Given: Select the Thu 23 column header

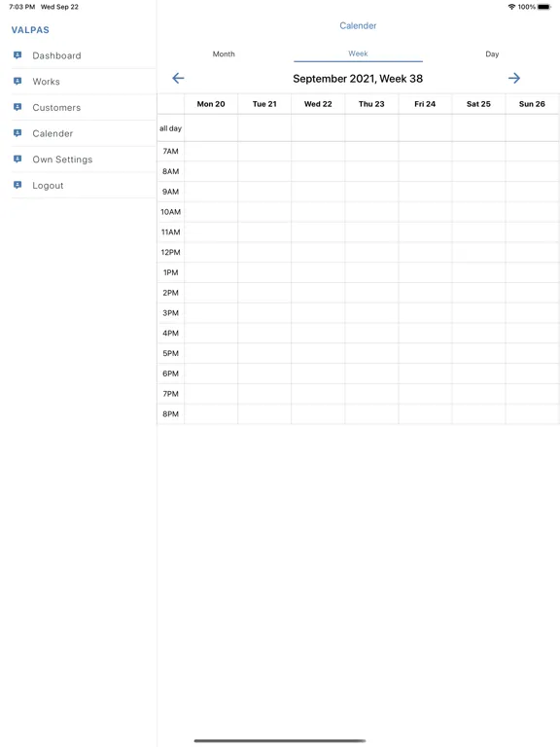Looking at the screenshot, I should point(371,104).
